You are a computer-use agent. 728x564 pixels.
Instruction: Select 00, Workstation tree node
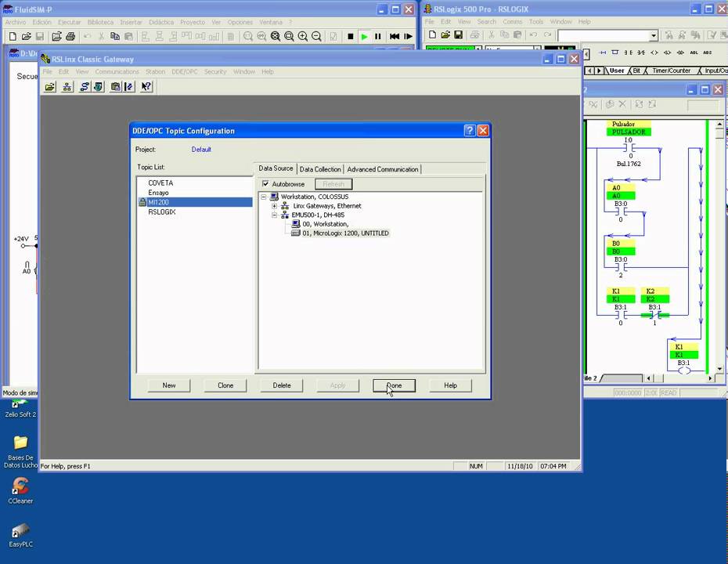coord(325,224)
